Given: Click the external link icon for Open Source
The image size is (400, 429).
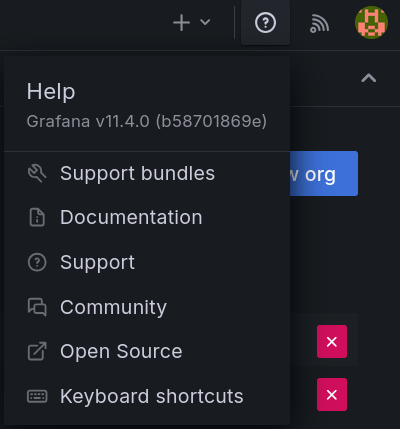Looking at the screenshot, I should [x=37, y=351].
